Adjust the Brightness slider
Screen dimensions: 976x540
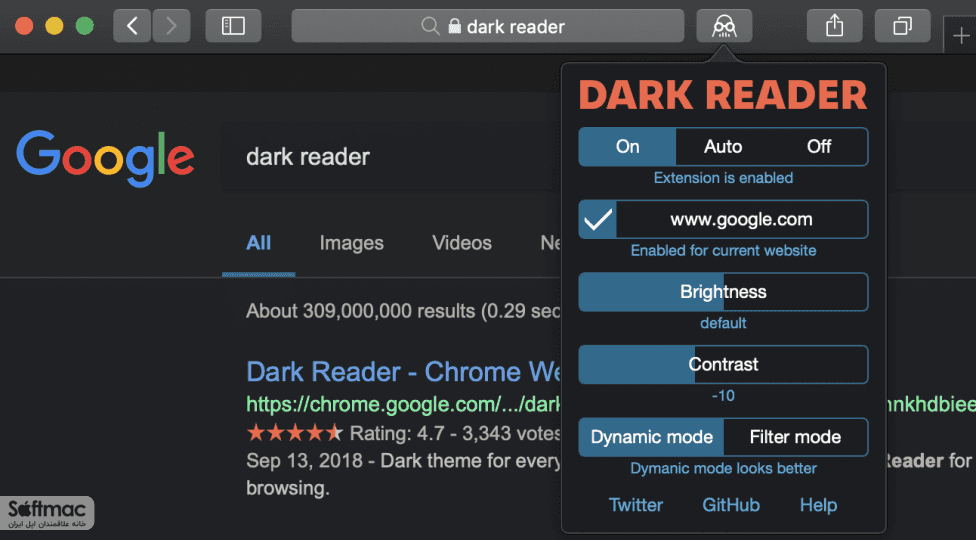723,292
